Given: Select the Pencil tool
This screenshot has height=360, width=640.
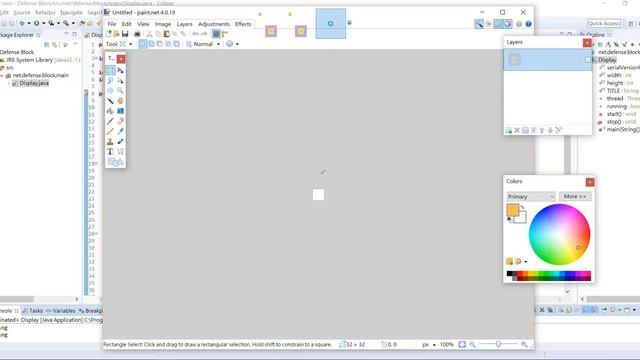Looking at the screenshot, I should (110, 131).
